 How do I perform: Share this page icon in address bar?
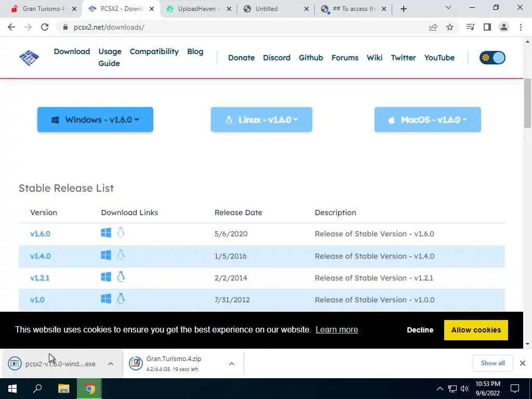pyautogui.click(x=433, y=27)
